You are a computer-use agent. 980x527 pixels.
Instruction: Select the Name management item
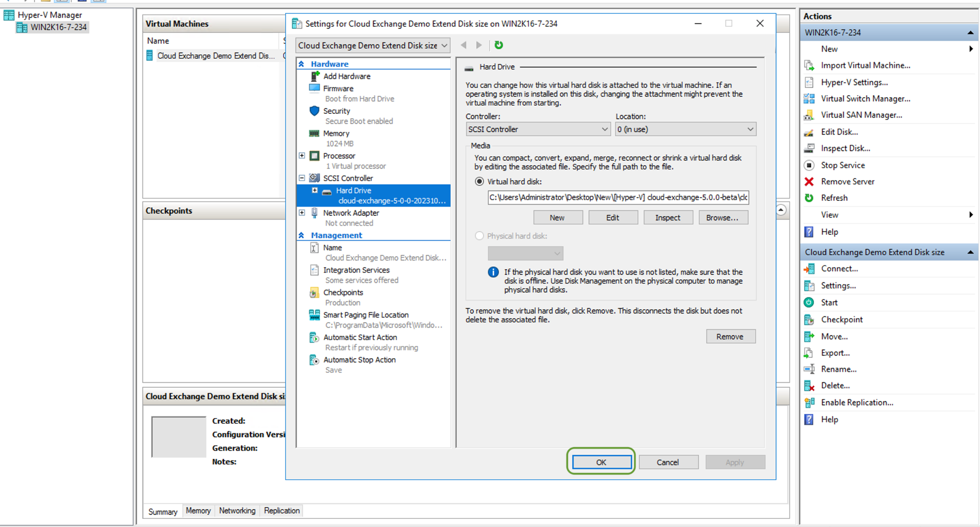coord(332,248)
